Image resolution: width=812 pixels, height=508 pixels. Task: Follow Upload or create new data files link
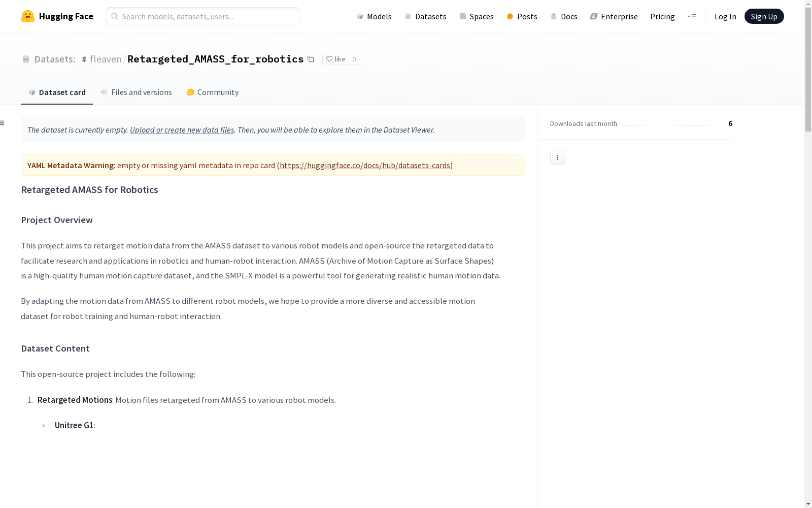182,130
